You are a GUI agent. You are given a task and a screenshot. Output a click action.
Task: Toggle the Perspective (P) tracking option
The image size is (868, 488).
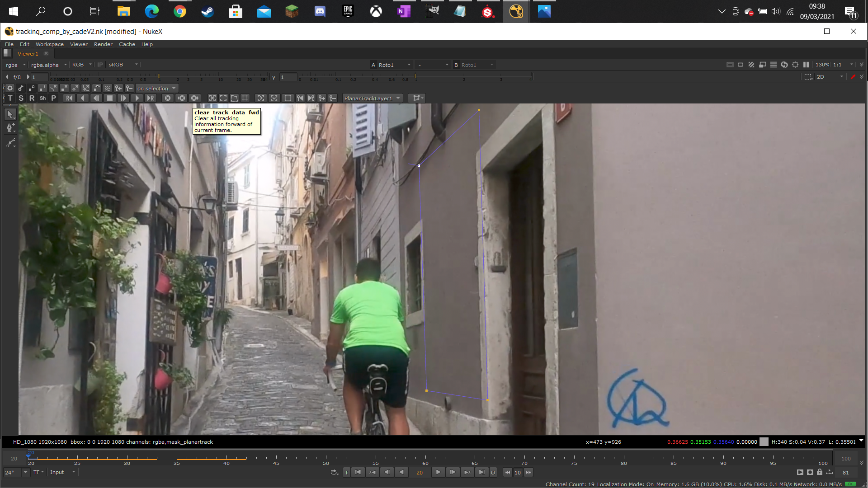(54, 98)
